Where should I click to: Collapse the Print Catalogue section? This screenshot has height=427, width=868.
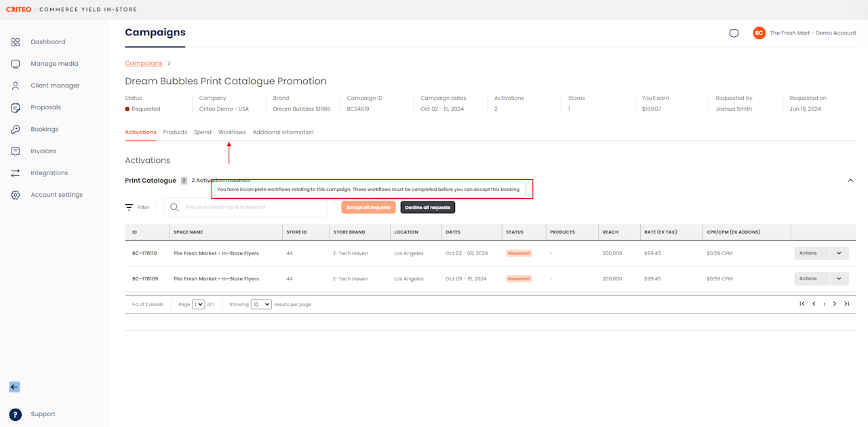pos(850,181)
